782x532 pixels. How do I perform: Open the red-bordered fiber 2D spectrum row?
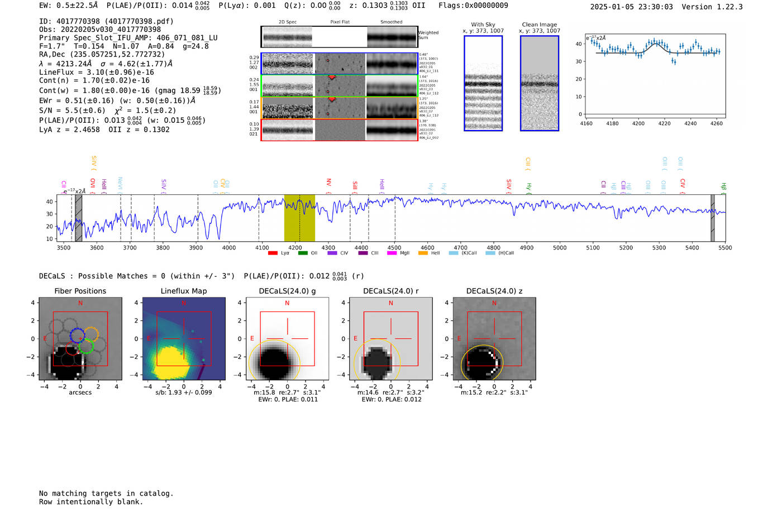(x=339, y=130)
